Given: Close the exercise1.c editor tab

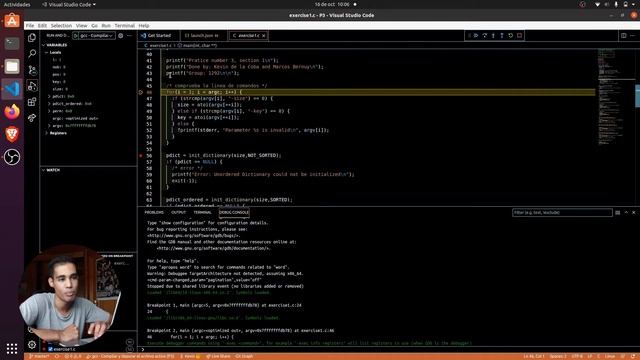Looking at the screenshot, I should click(264, 36).
